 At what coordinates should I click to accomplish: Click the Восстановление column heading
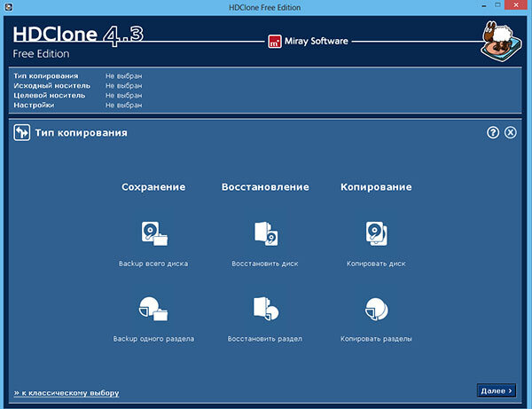(265, 187)
